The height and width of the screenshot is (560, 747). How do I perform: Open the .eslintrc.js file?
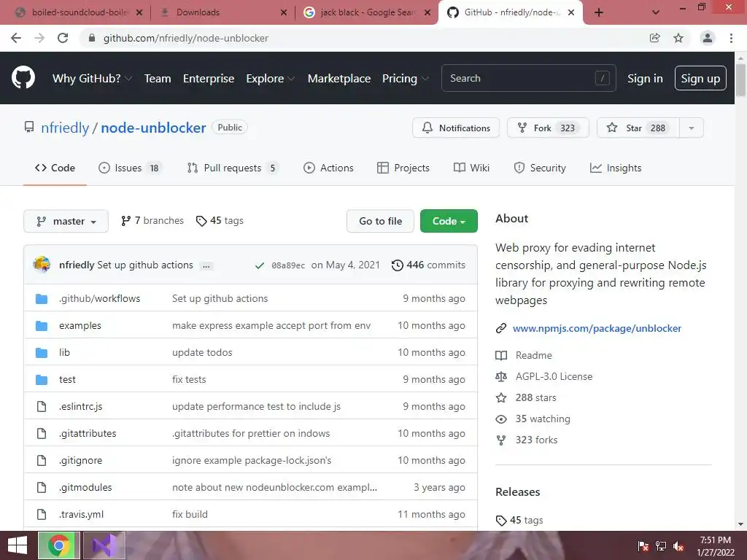80,406
